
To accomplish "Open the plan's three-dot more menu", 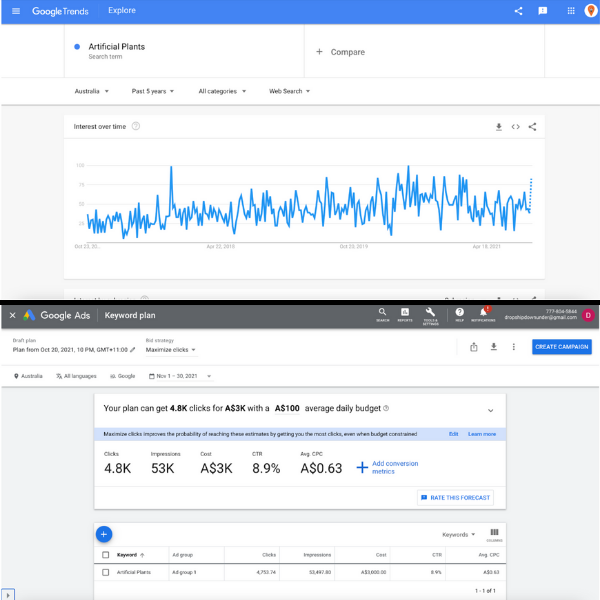I will point(514,347).
